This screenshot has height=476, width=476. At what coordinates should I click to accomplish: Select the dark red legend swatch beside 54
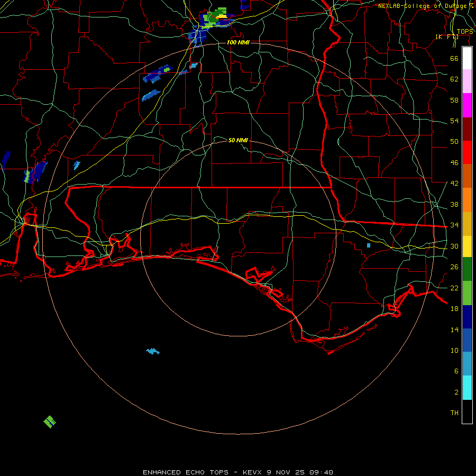pyautogui.click(x=467, y=129)
